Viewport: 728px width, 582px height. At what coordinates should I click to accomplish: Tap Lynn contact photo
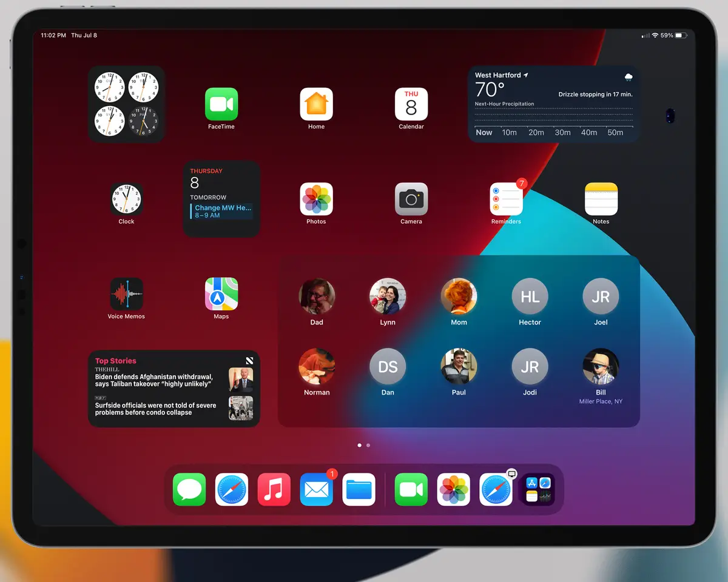(388, 296)
